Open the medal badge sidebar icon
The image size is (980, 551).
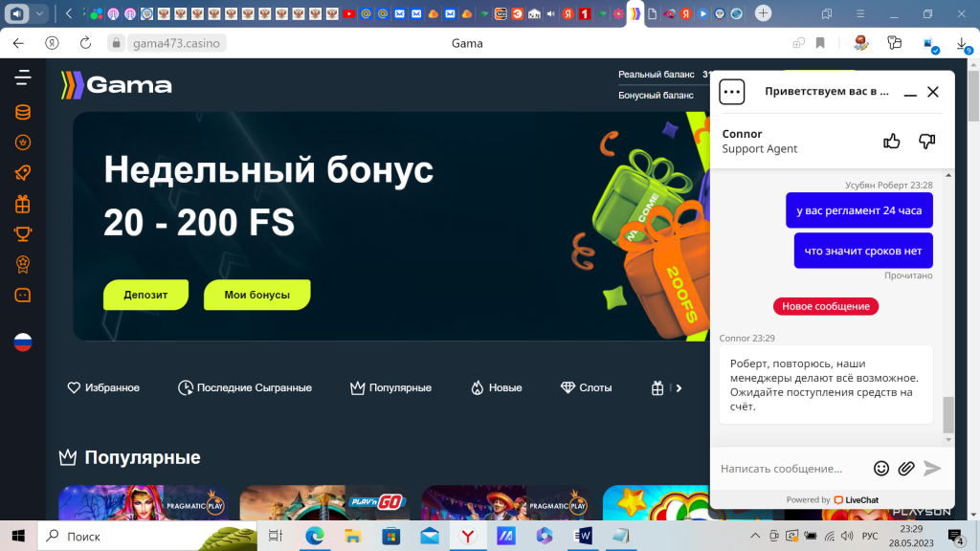click(23, 264)
